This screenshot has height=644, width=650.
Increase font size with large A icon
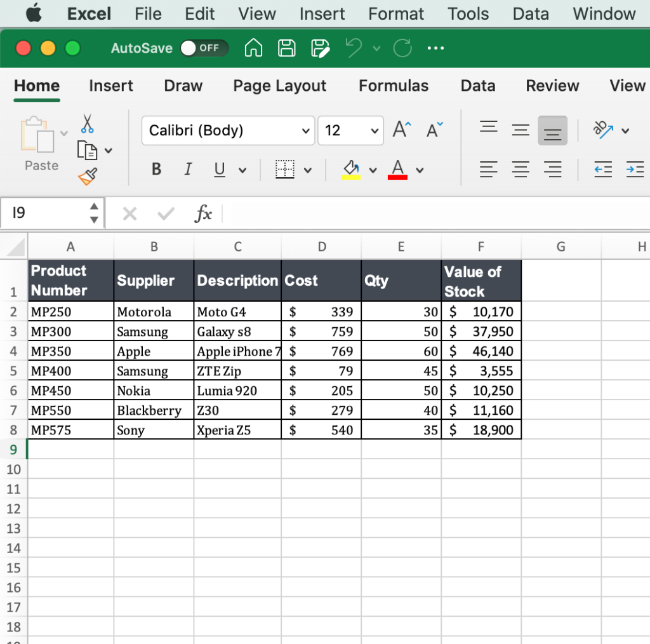[402, 130]
